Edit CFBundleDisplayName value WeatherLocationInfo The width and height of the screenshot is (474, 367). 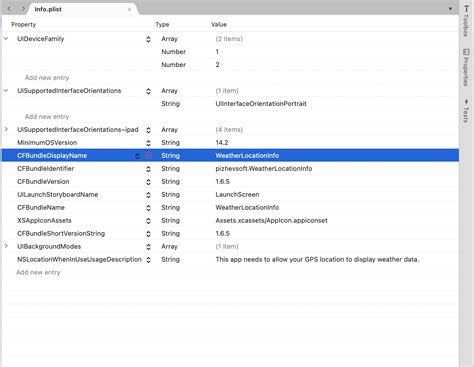[x=247, y=155]
